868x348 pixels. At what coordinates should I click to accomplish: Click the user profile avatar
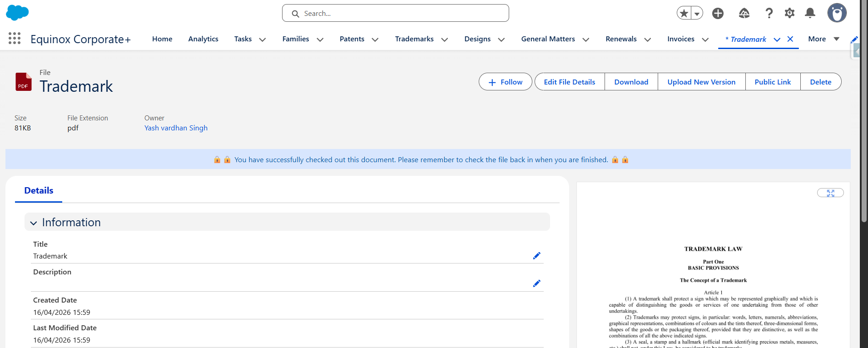point(837,13)
